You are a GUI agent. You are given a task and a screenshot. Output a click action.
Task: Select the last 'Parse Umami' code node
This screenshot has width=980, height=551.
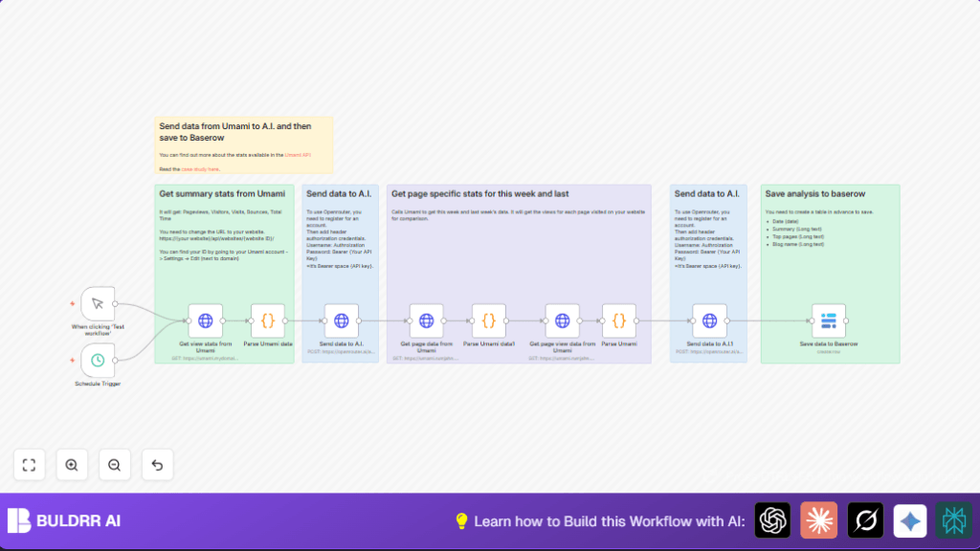point(619,321)
